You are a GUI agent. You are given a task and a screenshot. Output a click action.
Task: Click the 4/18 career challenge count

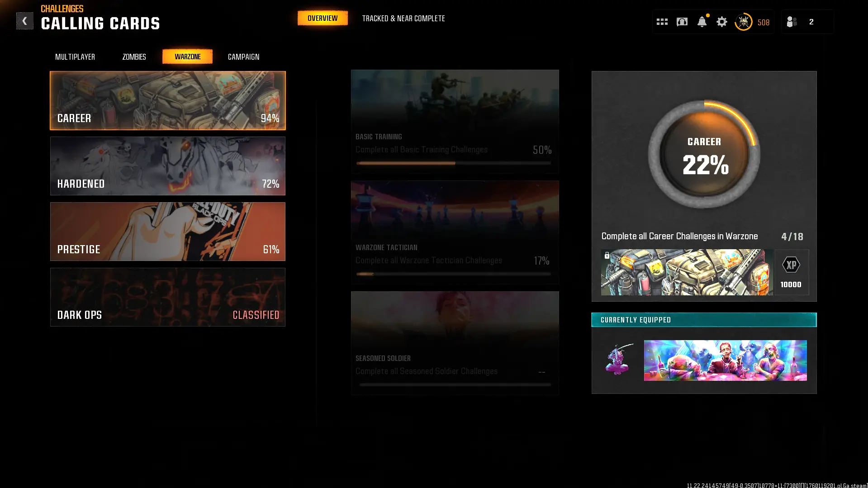tap(792, 237)
